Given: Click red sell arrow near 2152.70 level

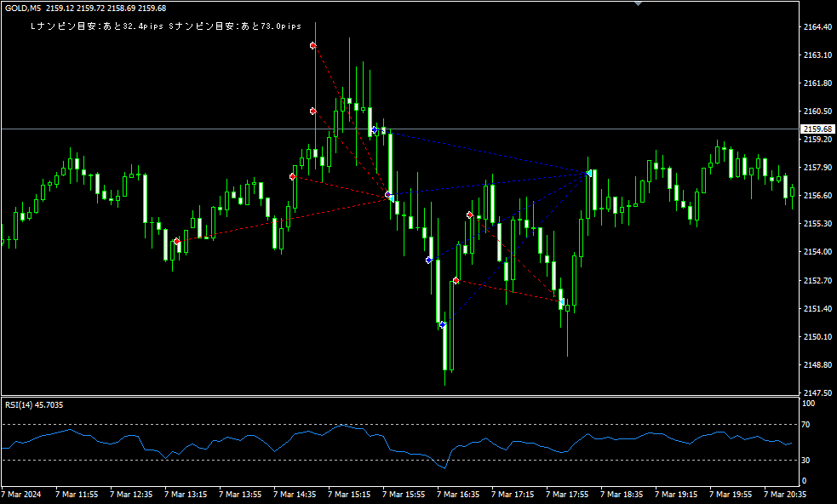Looking at the screenshot, I should tap(456, 280).
